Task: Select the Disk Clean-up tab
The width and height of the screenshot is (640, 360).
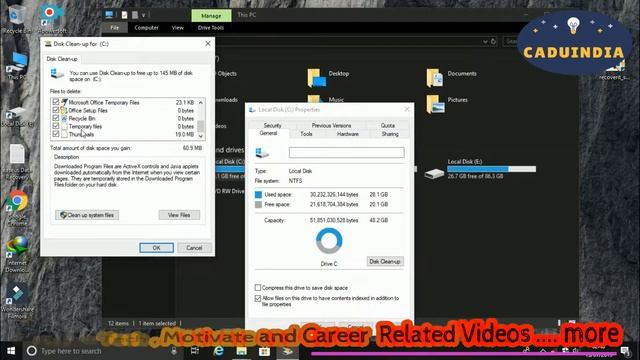Action: tap(62, 59)
